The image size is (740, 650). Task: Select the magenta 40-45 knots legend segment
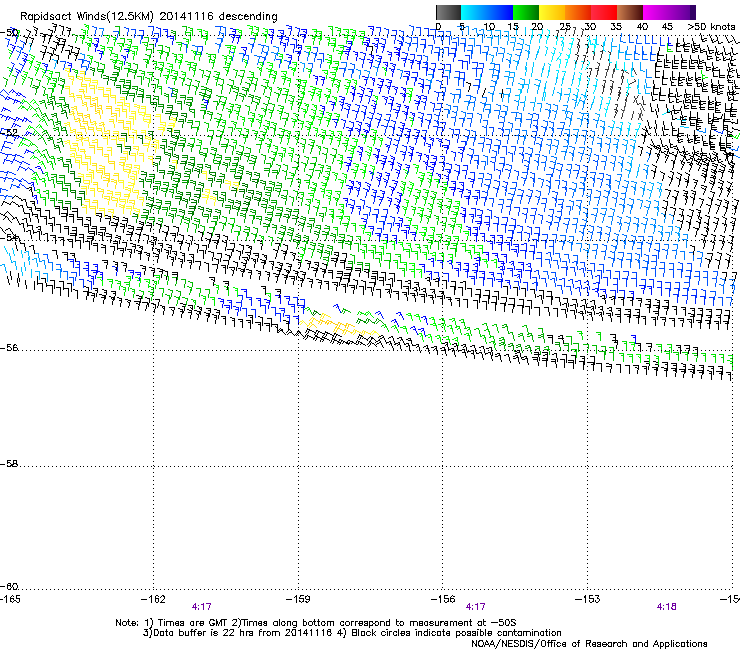656,12
